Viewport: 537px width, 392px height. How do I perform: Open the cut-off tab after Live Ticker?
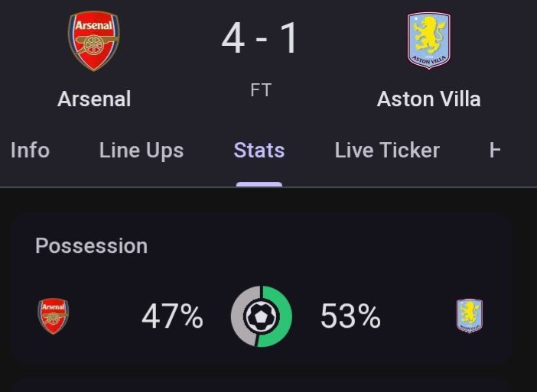[x=496, y=150]
